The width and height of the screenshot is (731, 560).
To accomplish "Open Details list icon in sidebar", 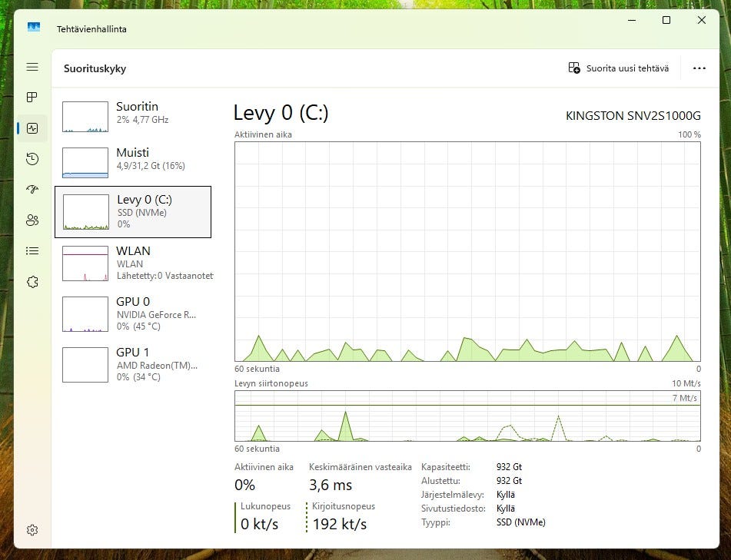I will [x=32, y=251].
